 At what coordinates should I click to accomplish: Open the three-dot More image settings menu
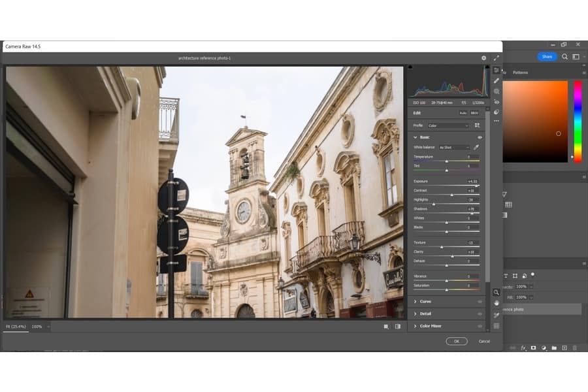tap(497, 121)
